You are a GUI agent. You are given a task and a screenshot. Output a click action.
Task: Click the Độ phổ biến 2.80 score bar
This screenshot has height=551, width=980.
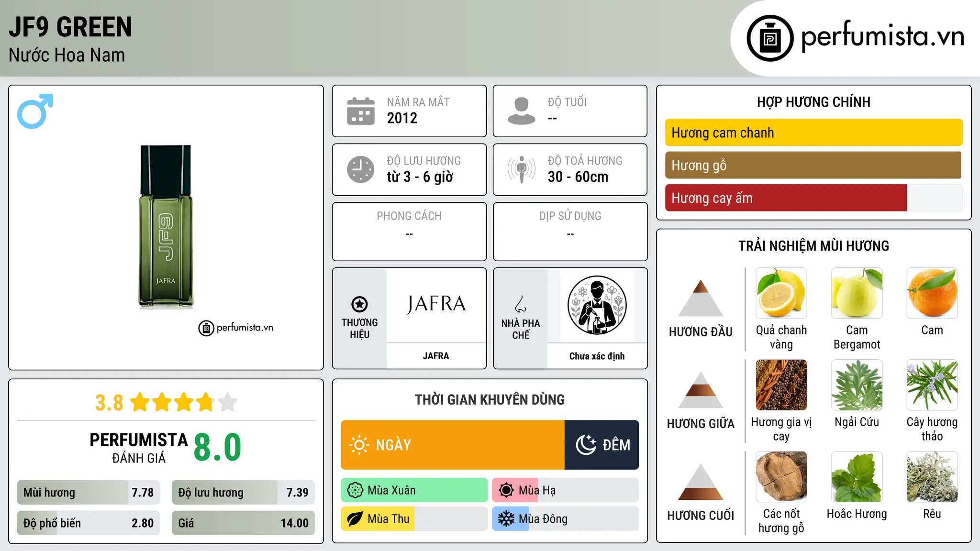point(89,523)
